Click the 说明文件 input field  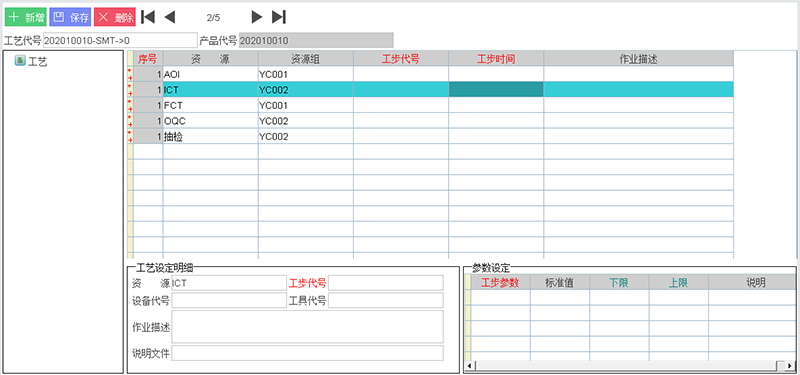[308, 353]
